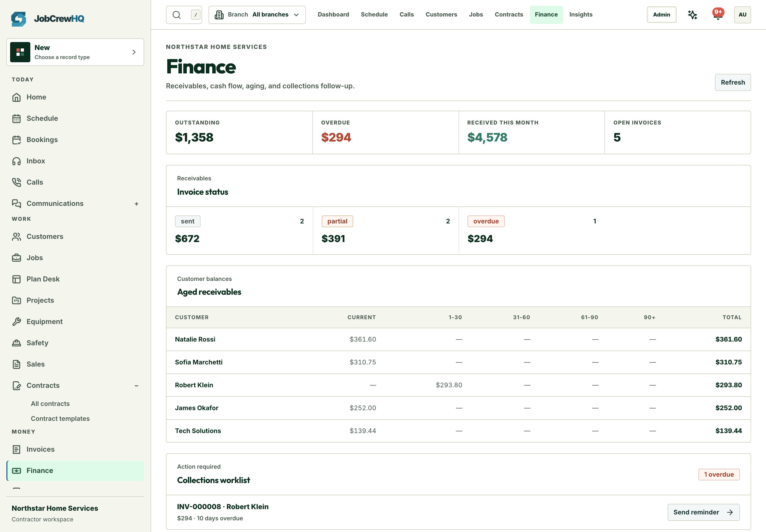Click the CURRENT column header

pos(361,317)
